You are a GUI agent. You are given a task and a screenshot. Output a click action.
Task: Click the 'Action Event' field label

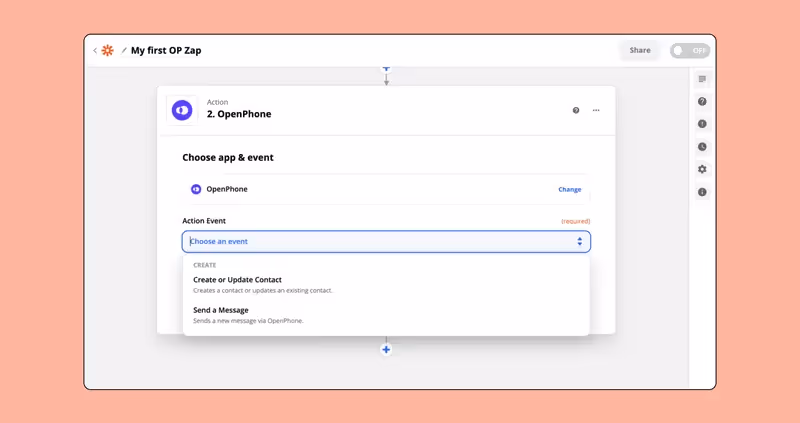pos(204,221)
